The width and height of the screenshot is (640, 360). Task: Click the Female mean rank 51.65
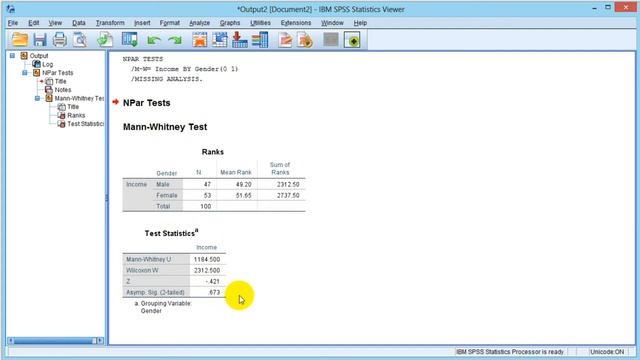244,196
